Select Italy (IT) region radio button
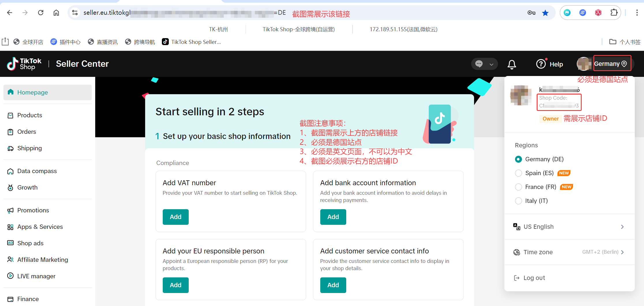This screenshot has height=306, width=644. click(518, 201)
